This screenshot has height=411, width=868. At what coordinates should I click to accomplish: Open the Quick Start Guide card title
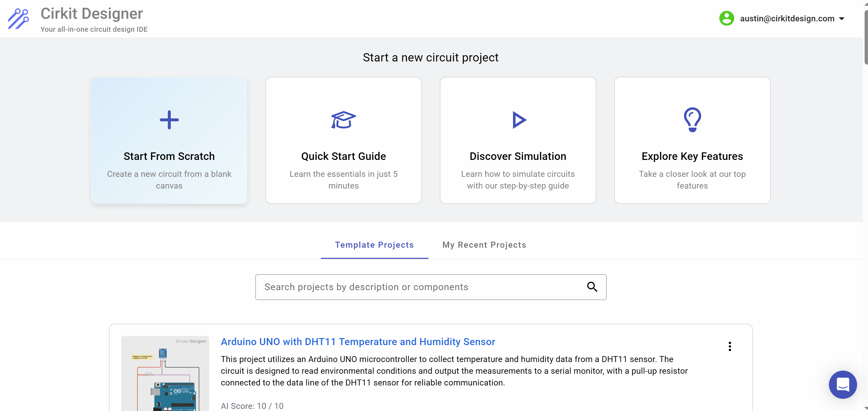[x=343, y=156]
